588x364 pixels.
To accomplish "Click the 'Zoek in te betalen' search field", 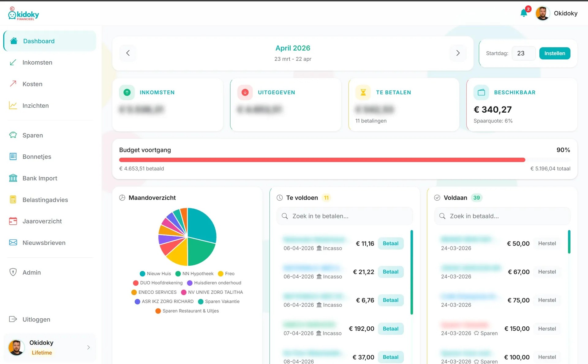I will tap(345, 216).
